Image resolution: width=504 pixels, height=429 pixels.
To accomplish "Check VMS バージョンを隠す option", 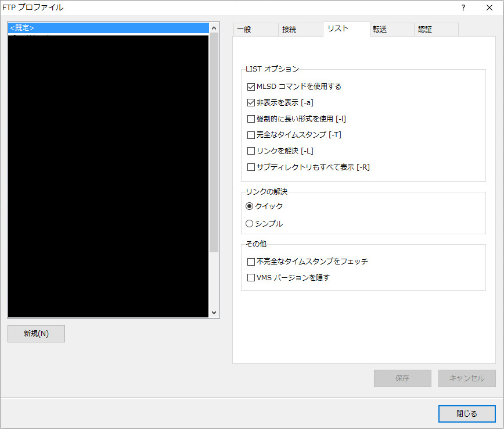I will tap(251, 278).
